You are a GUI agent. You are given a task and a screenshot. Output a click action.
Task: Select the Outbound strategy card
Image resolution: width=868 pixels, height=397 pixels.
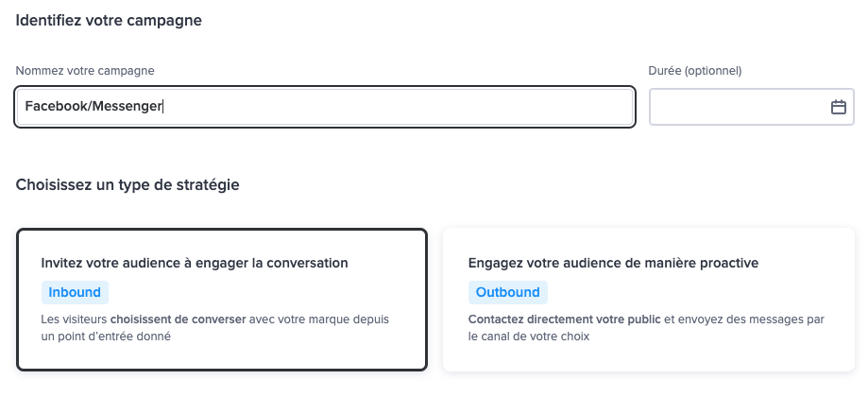(649, 300)
